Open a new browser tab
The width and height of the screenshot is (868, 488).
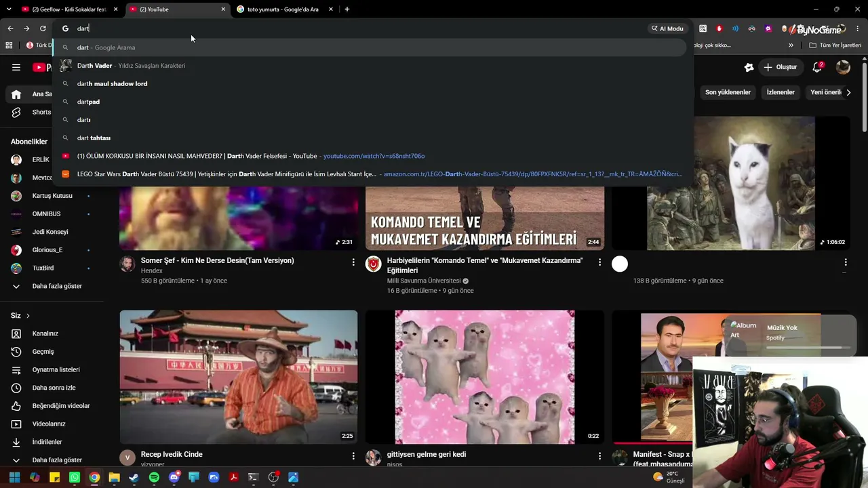coord(347,9)
